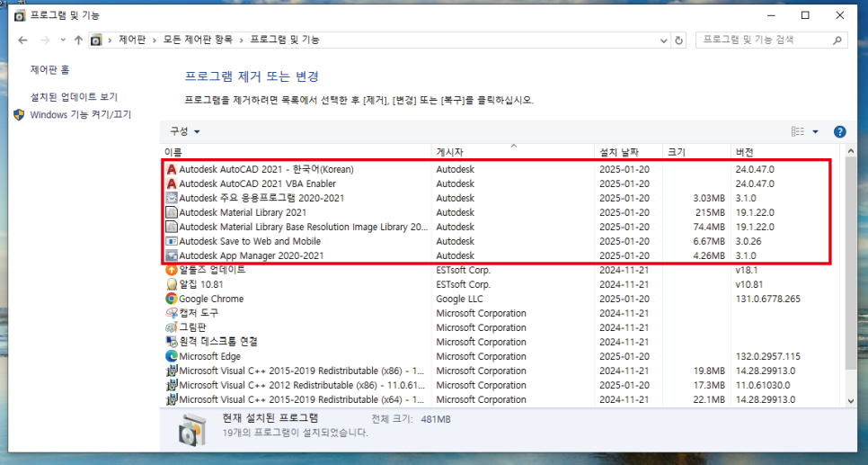Sort by the 크기 column header
The image size is (868, 465).
696,152
